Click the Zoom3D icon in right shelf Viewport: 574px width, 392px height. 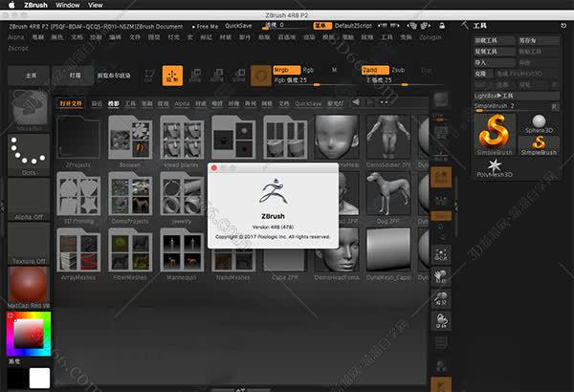coord(441,298)
